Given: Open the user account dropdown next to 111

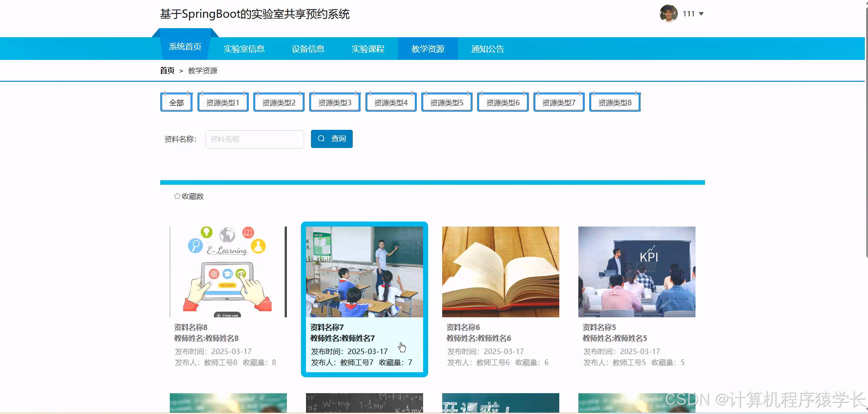Looking at the screenshot, I should 702,14.
